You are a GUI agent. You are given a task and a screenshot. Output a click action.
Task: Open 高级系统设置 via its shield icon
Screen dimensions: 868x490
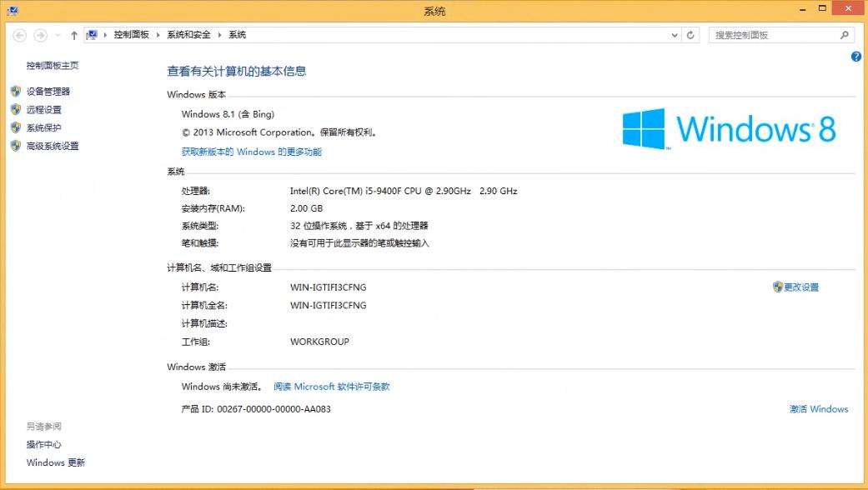coord(16,144)
